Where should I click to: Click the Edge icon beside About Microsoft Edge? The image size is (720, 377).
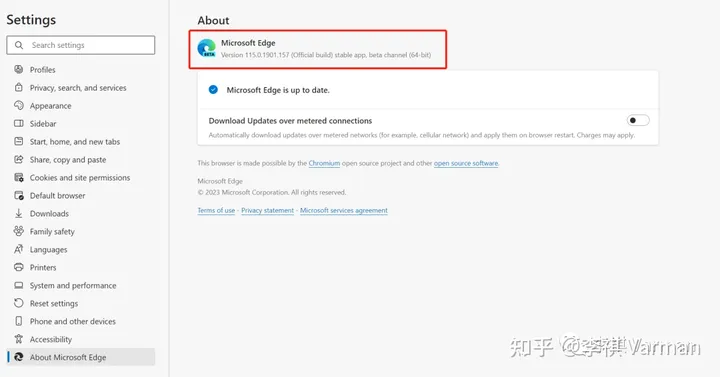(19, 357)
